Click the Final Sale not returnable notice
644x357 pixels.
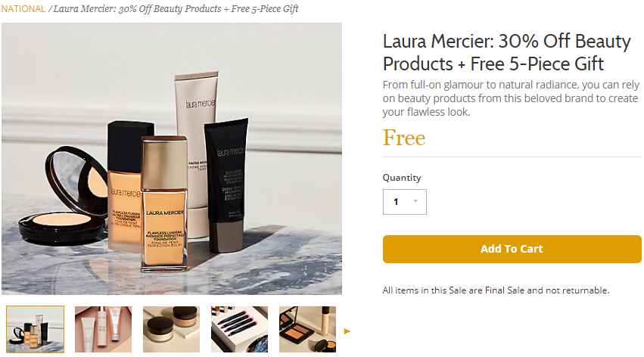click(x=496, y=290)
